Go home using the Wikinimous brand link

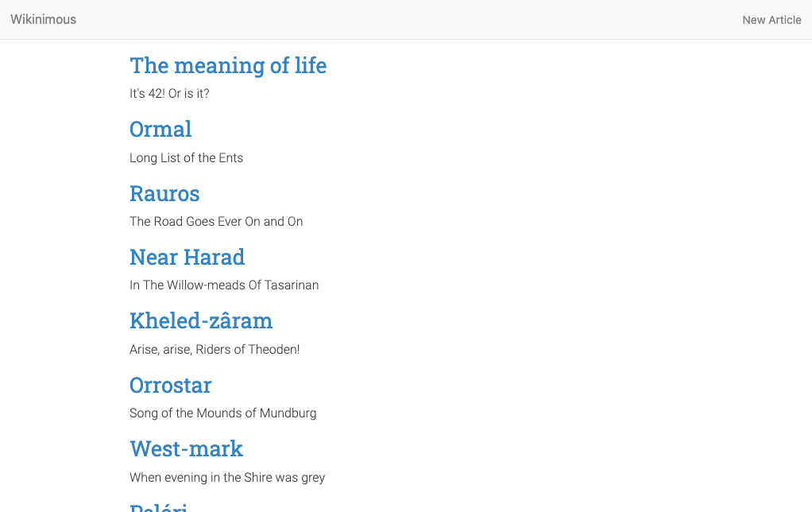point(44,19)
